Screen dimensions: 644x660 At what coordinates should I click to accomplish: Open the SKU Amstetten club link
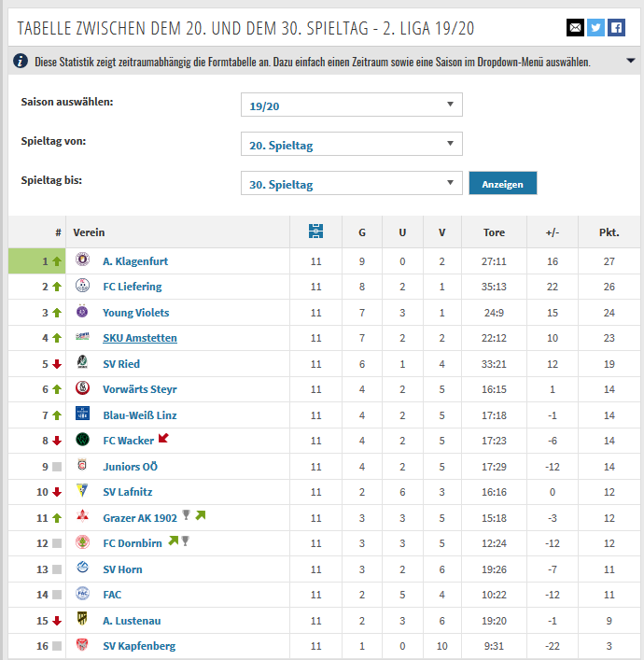tap(140, 338)
